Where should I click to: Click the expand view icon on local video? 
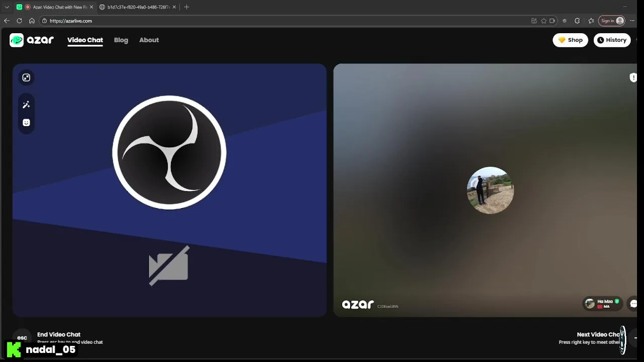26,77
